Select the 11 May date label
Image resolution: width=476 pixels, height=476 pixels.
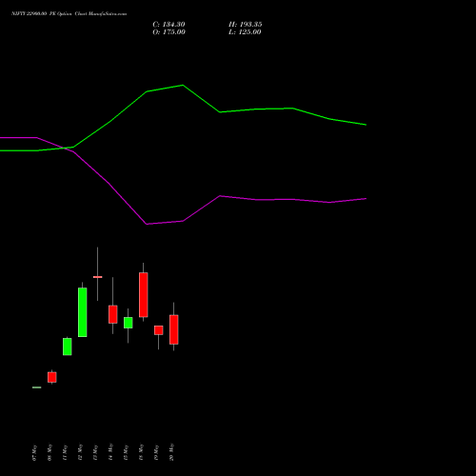pos(65,452)
